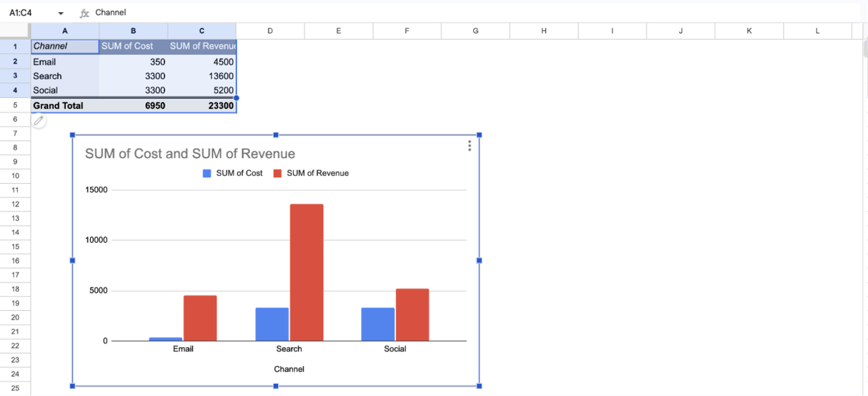Click the chart's bottom-right corner handle

479,386
